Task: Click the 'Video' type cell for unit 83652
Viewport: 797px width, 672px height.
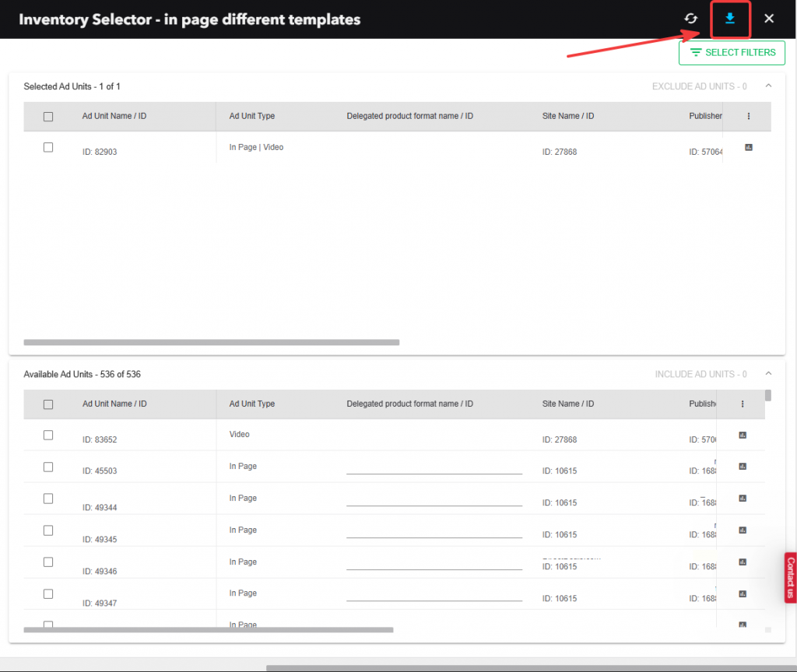Action: (x=240, y=434)
